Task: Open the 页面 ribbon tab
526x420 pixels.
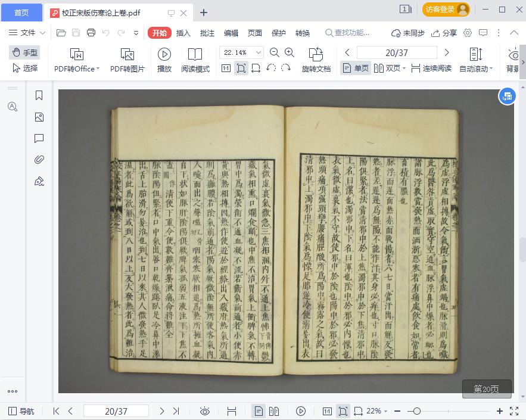Action: coord(254,33)
